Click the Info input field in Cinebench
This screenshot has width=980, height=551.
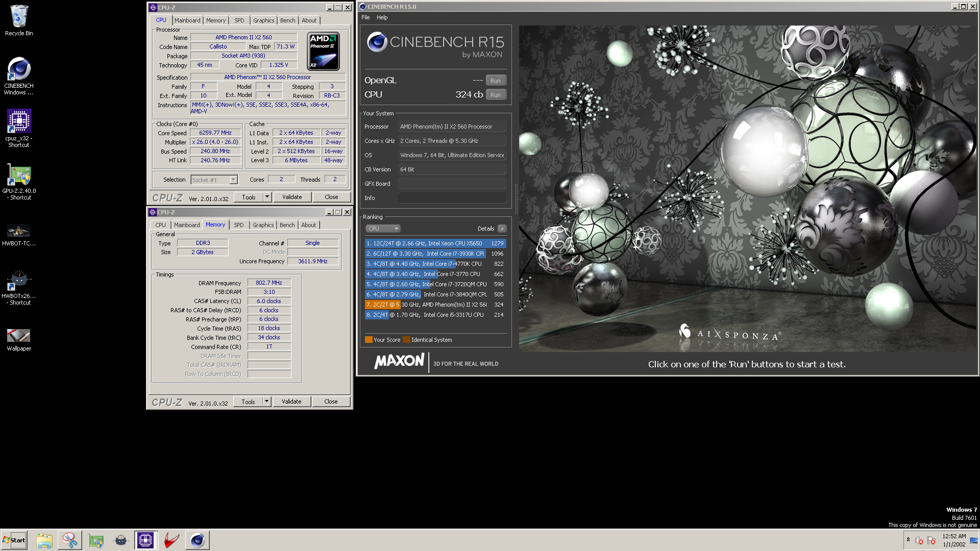pos(452,198)
